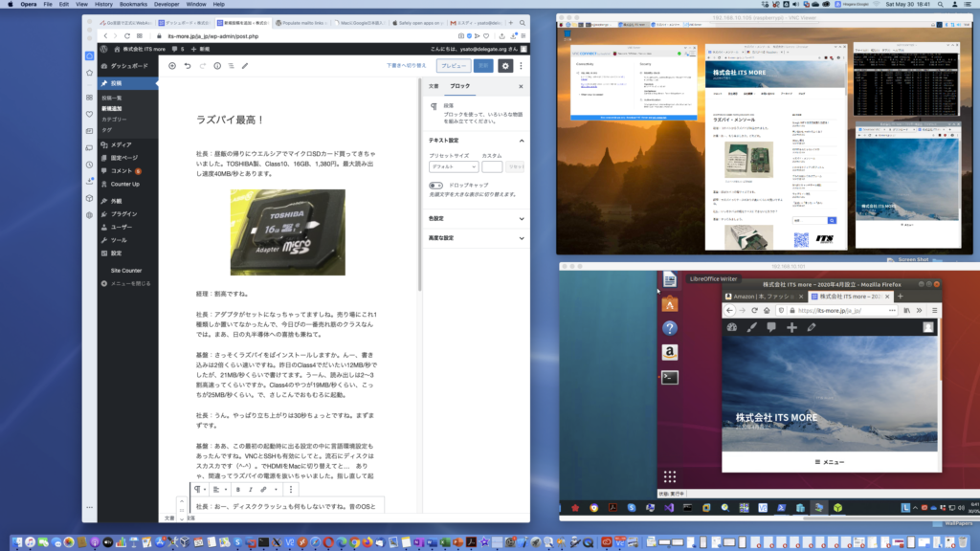Click the カスタム font size field
This screenshot has width=980, height=551.
coord(492,166)
